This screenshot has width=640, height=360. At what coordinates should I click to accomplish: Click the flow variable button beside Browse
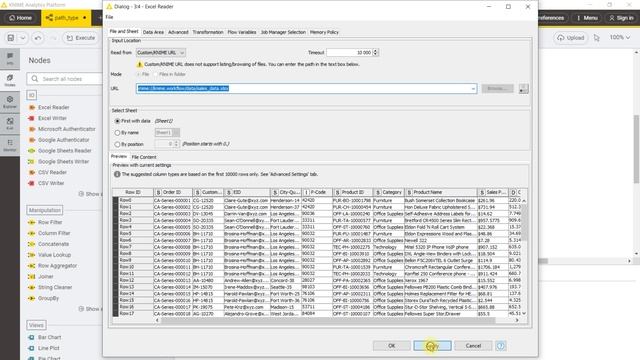point(524,89)
